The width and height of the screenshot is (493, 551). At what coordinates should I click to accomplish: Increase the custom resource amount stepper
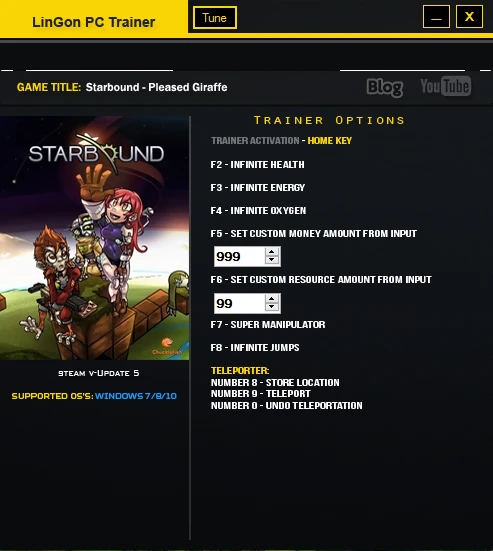(272, 299)
